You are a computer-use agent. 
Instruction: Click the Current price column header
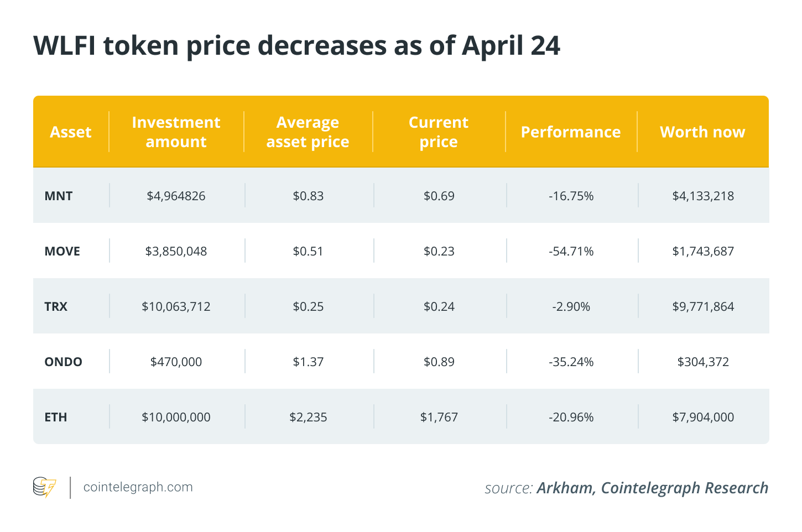pyautogui.click(x=439, y=132)
